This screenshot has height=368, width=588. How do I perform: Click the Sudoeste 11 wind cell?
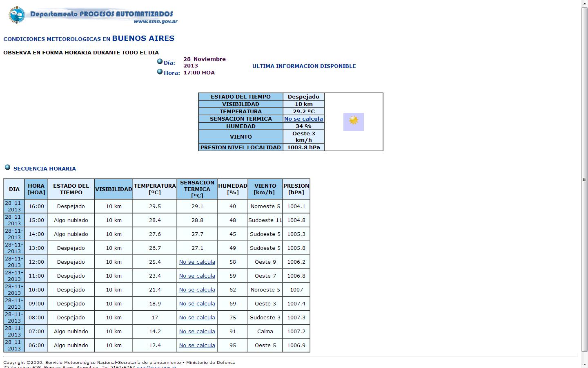tap(265, 220)
